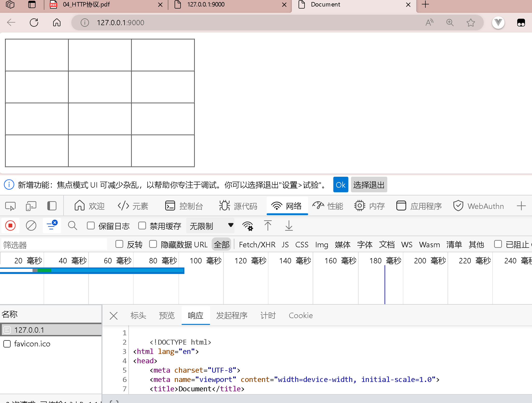Clear the network log
This screenshot has height=403, width=532.
point(31,226)
